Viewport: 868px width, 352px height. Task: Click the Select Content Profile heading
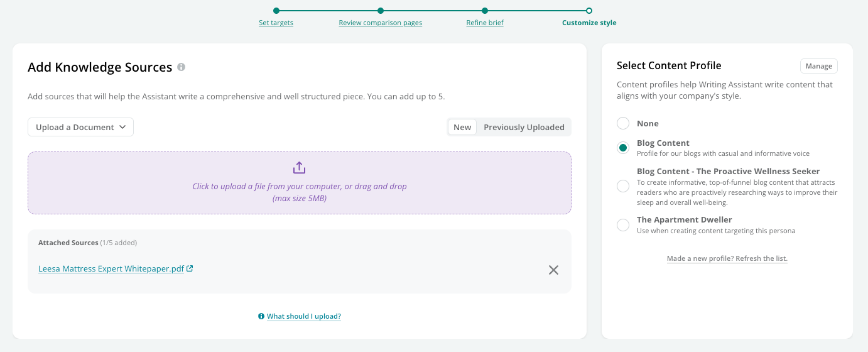point(669,65)
